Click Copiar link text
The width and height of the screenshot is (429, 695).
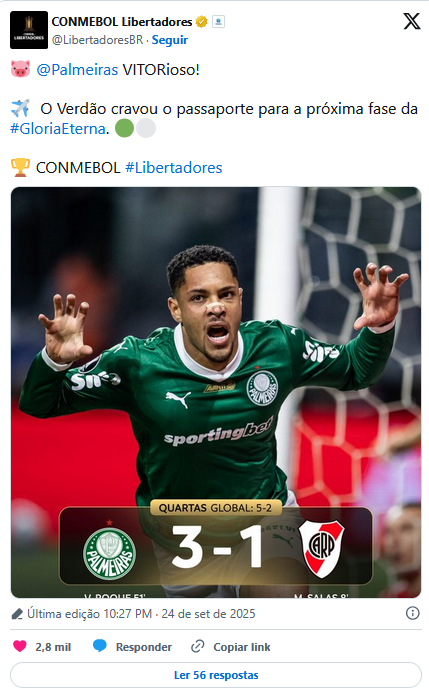tap(242, 647)
